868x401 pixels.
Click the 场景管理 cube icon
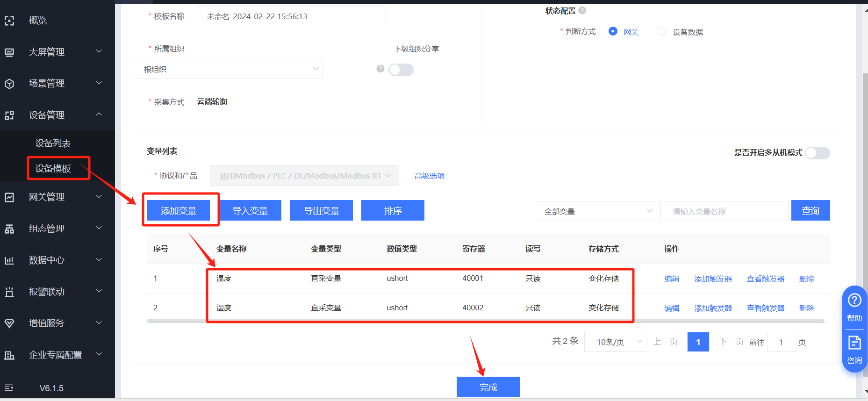click(9, 84)
